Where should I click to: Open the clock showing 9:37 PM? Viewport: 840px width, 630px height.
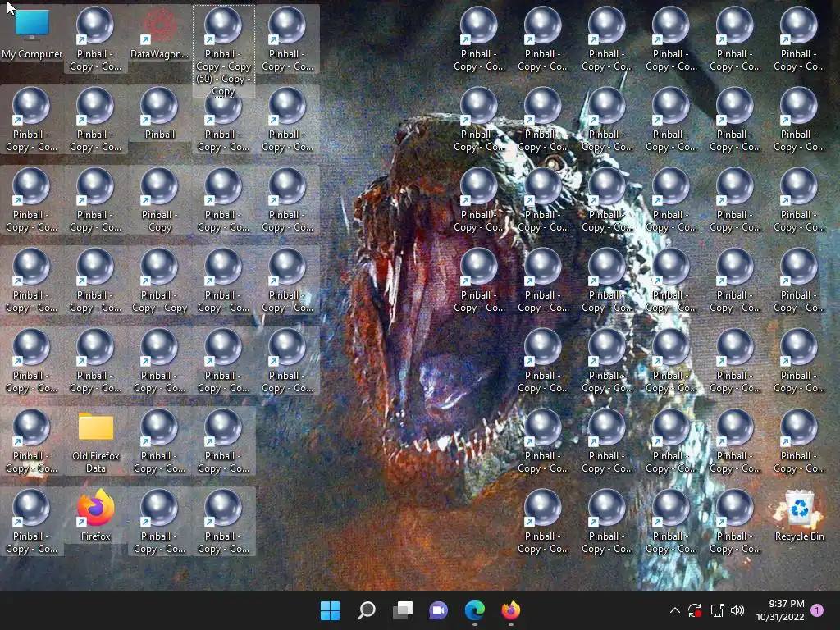(x=780, y=610)
